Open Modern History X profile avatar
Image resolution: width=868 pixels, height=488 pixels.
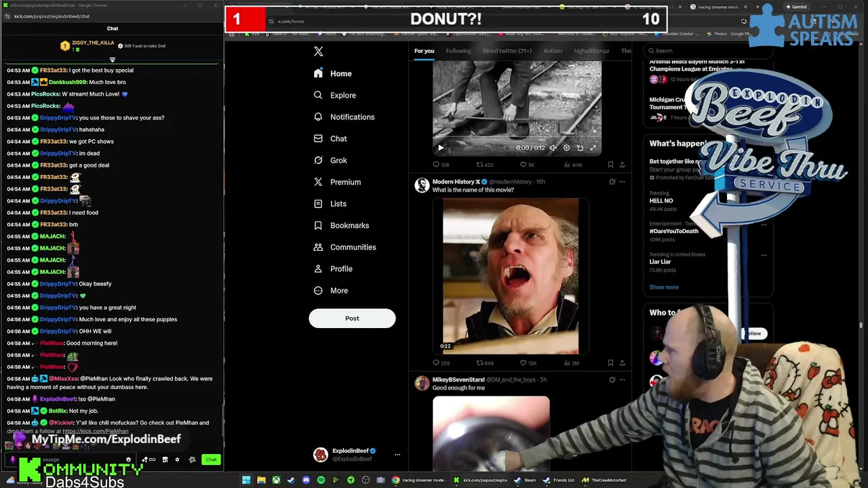422,185
